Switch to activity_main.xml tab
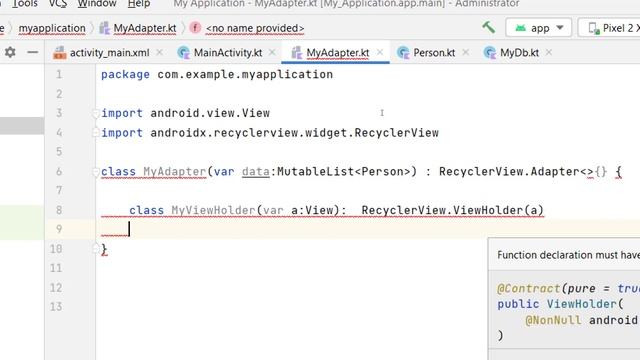Image resolution: width=640 pixels, height=360 pixels. coord(109,53)
